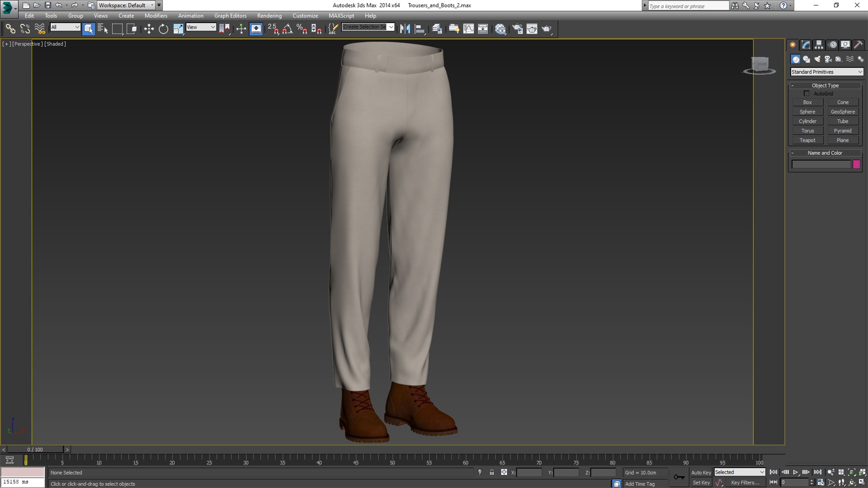Click the Teapot primitive button
This screenshot has height=488, width=868.
click(x=807, y=140)
